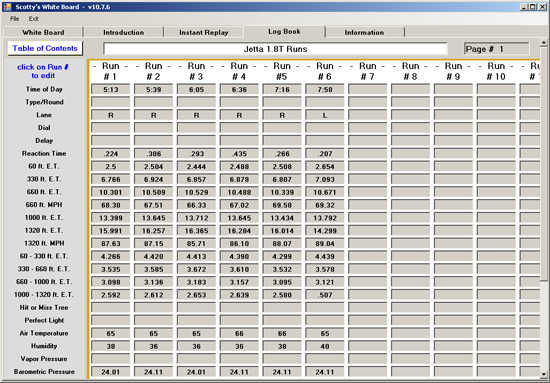Select Reaction Time cell .224
Viewport: 550px width, 383px height.
pyautogui.click(x=110, y=154)
